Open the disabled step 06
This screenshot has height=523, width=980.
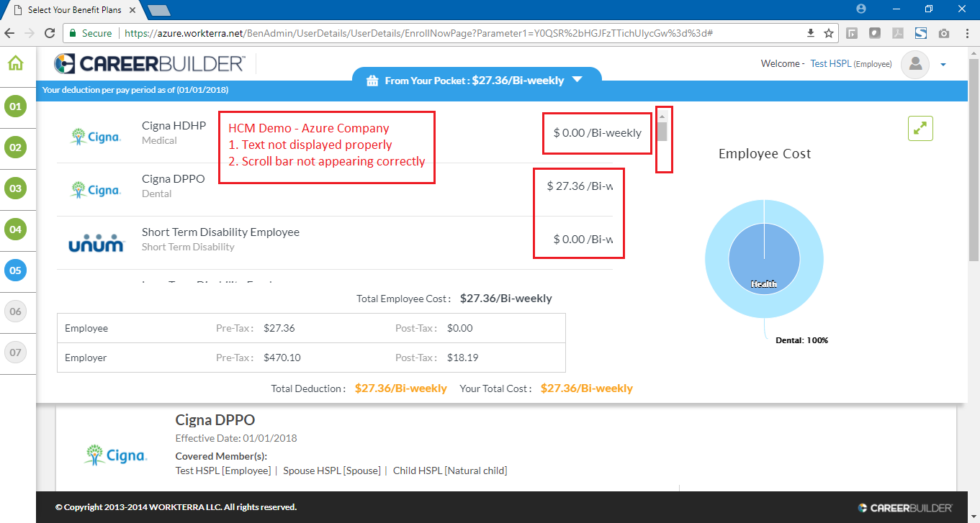tap(15, 312)
